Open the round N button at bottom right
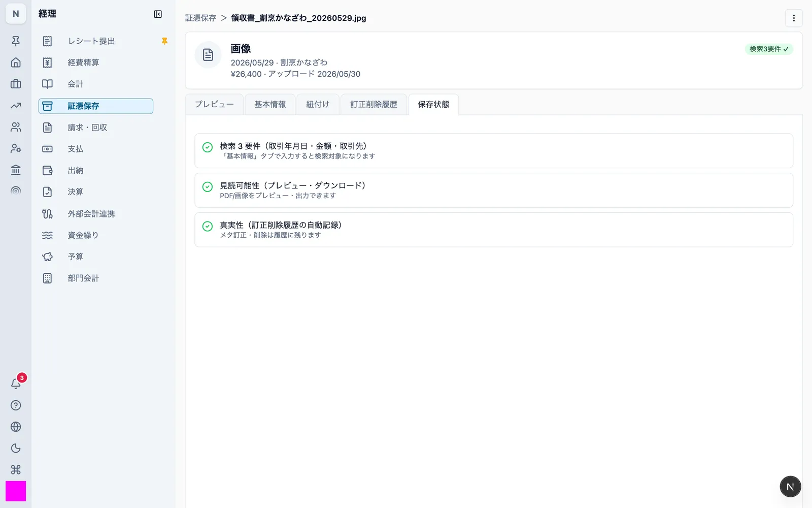The width and height of the screenshot is (812, 508). (790, 487)
